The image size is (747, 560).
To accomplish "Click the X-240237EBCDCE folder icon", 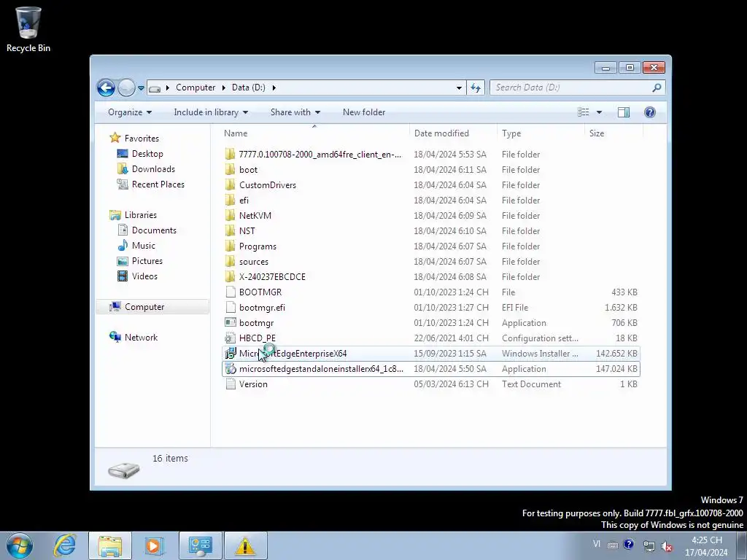I will tap(230, 276).
